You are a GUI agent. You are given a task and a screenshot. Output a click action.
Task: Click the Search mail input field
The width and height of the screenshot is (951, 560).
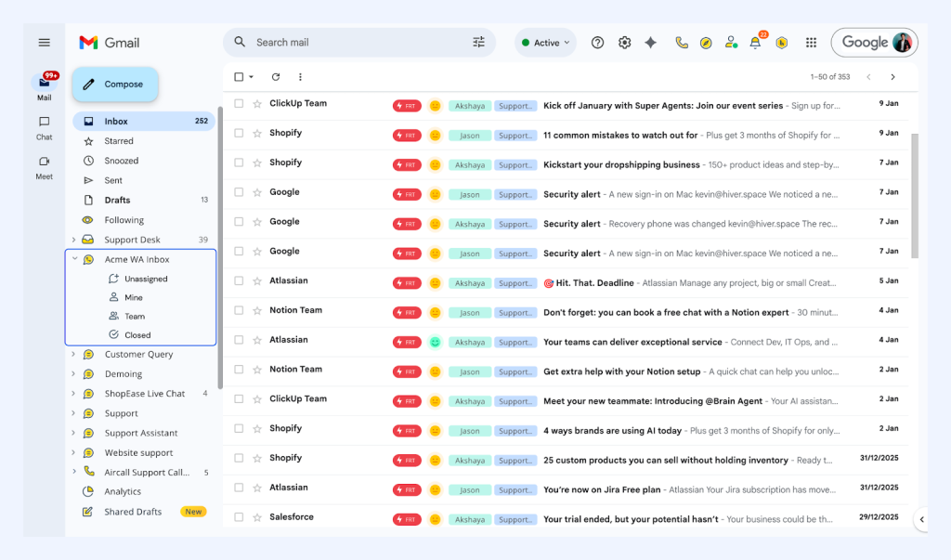coord(358,43)
